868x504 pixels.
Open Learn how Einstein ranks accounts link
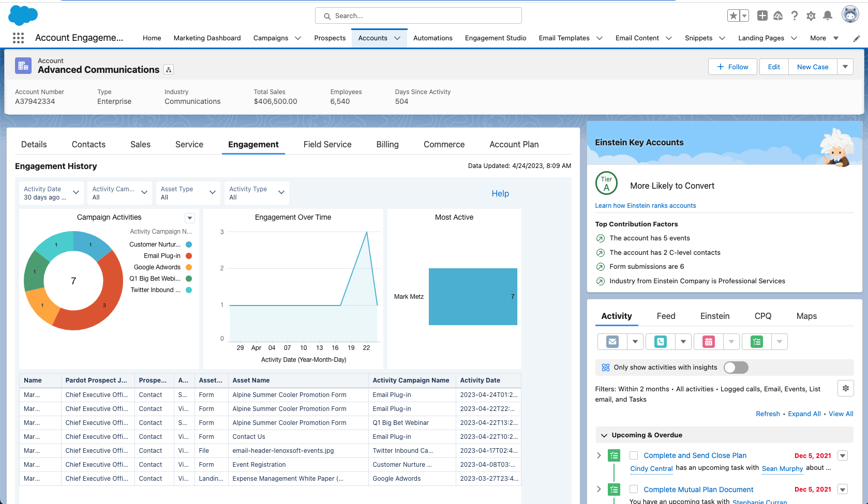tap(645, 206)
